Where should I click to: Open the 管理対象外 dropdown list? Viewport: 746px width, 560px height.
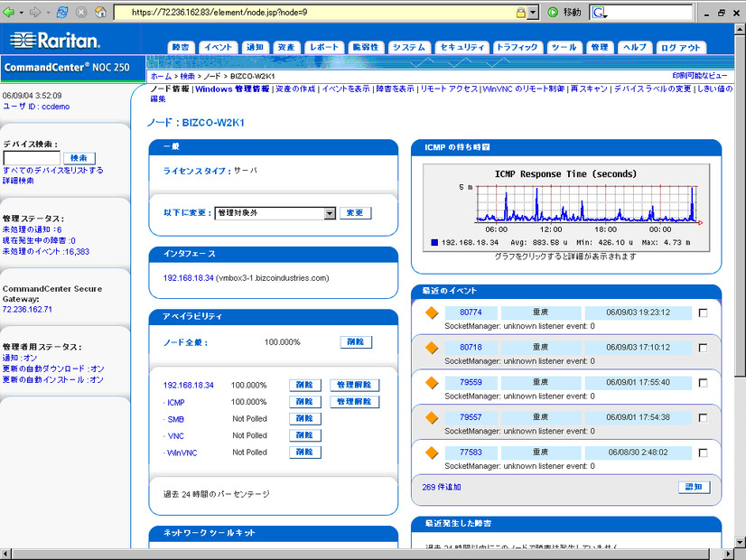330,214
